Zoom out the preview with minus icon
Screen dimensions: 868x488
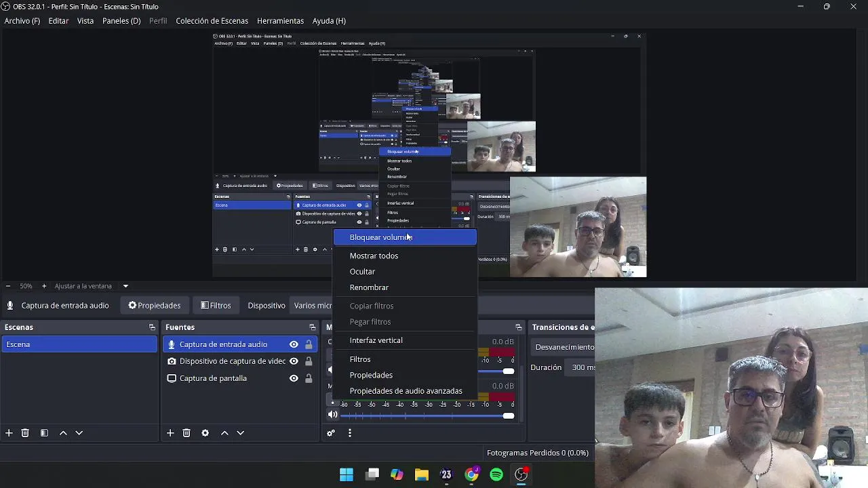pyautogui.click(x=7, y=286)
